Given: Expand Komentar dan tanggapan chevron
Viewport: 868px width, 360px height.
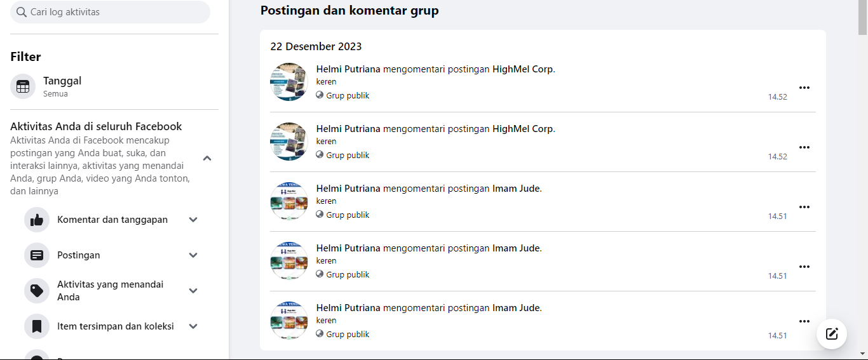Looking at the screenshot, I should 194,220.
